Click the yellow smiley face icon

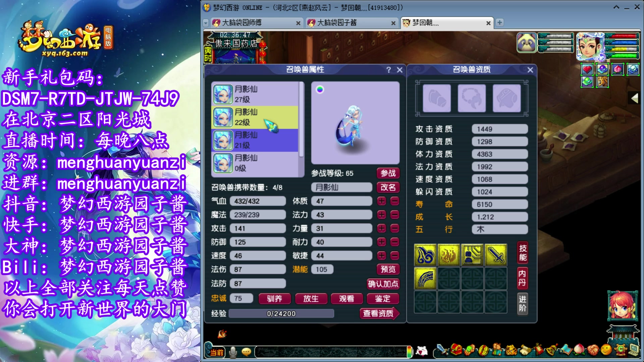click(606, 350)
